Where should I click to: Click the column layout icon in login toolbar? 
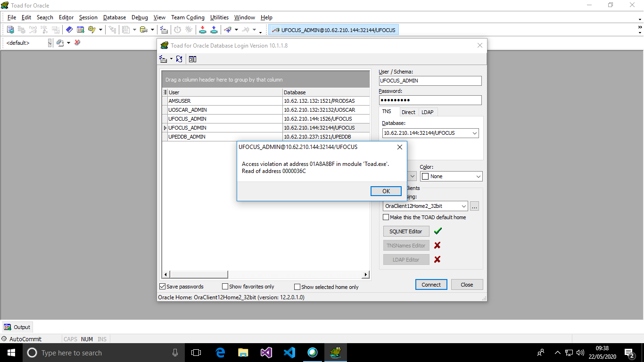pyautogui.click(x=192, y=59)
